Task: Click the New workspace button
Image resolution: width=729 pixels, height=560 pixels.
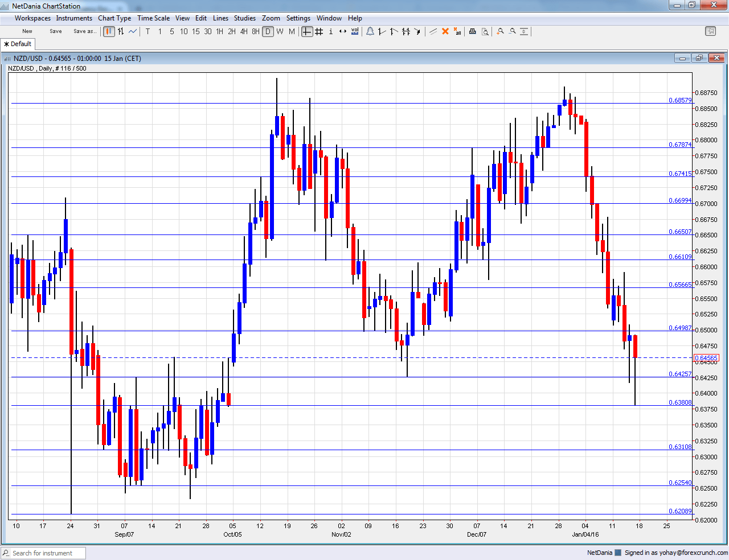Action: tap(27, 31)
